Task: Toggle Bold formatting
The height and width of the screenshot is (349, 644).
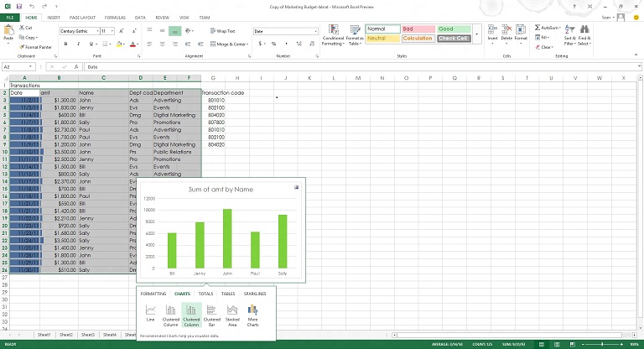Action: 65,44
